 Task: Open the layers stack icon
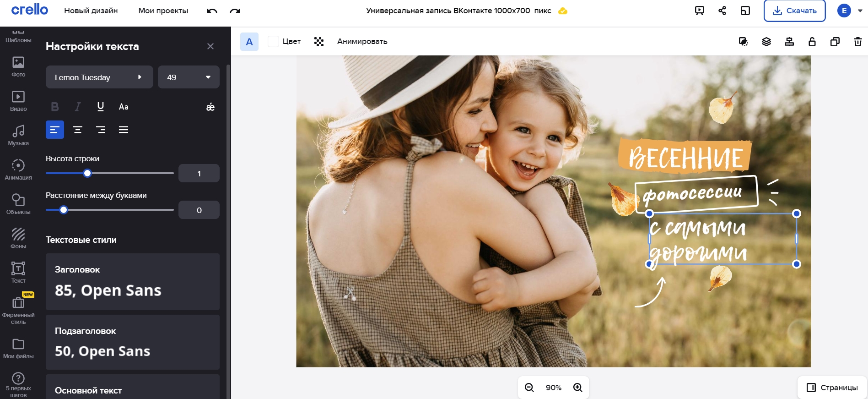pos(766,42)
